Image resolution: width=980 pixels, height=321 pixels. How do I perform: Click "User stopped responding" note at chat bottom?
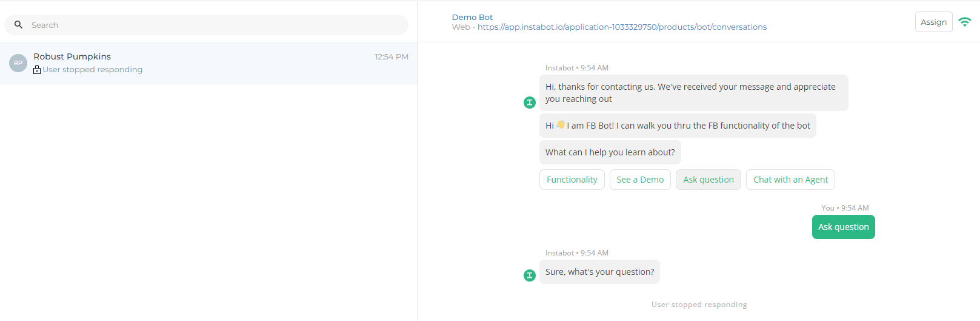point(699,305)
